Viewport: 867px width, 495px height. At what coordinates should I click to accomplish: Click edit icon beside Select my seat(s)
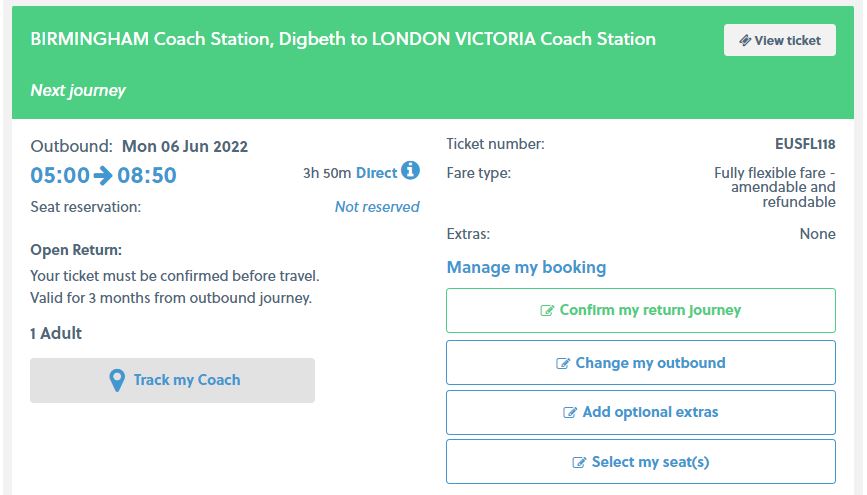[579, 462]
